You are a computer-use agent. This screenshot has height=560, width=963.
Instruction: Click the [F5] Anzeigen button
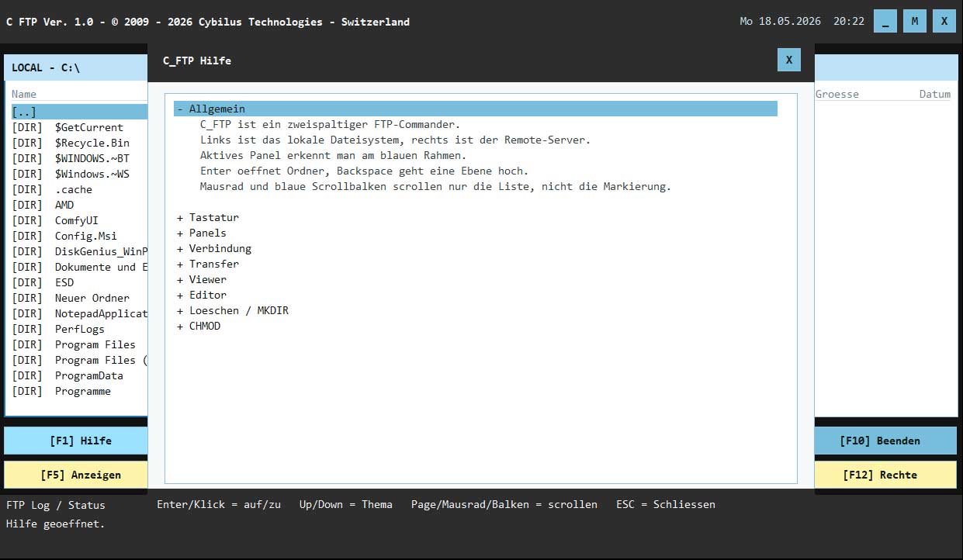pyautogui.click(x=75, y=475)
